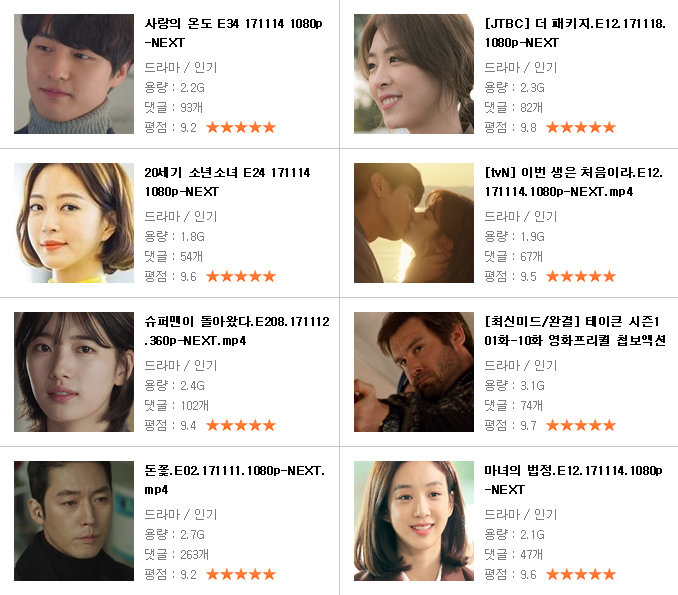Click thumbnail for 테이큰 시즌1 listing
The width and height of the screenshot is (678, 595).
414,372
